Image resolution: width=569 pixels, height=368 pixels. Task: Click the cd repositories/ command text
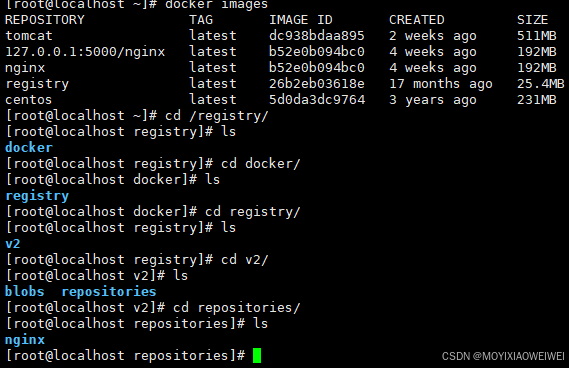pos(237,308)
